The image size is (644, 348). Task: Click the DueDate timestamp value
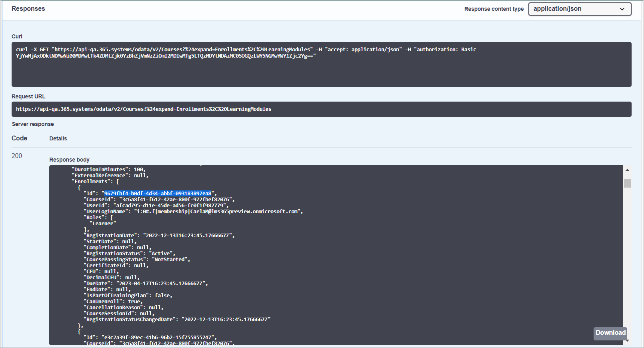click(162, 284)
